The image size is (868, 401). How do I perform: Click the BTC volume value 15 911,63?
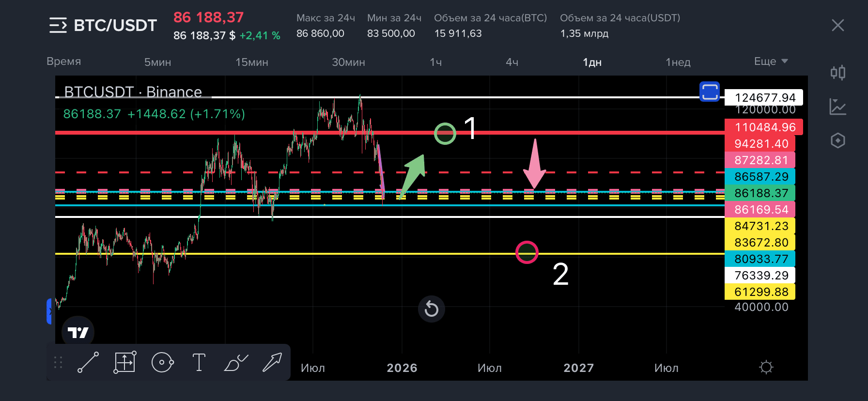458,33
